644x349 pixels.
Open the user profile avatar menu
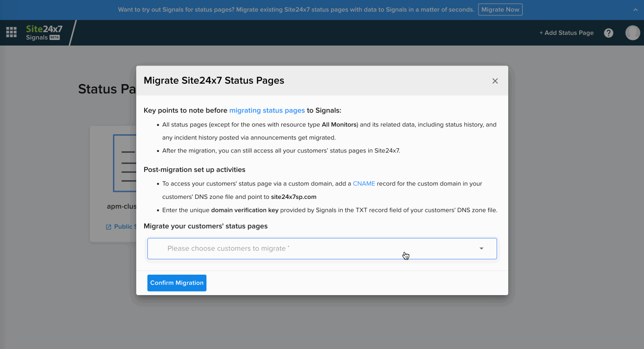(633, 33)
